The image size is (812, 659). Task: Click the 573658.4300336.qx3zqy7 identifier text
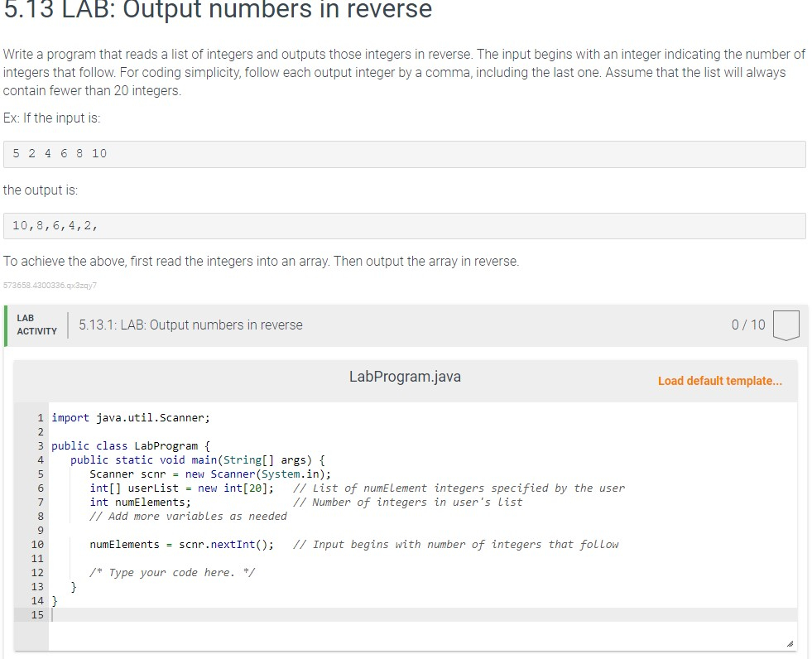click(x=49, y=286)
